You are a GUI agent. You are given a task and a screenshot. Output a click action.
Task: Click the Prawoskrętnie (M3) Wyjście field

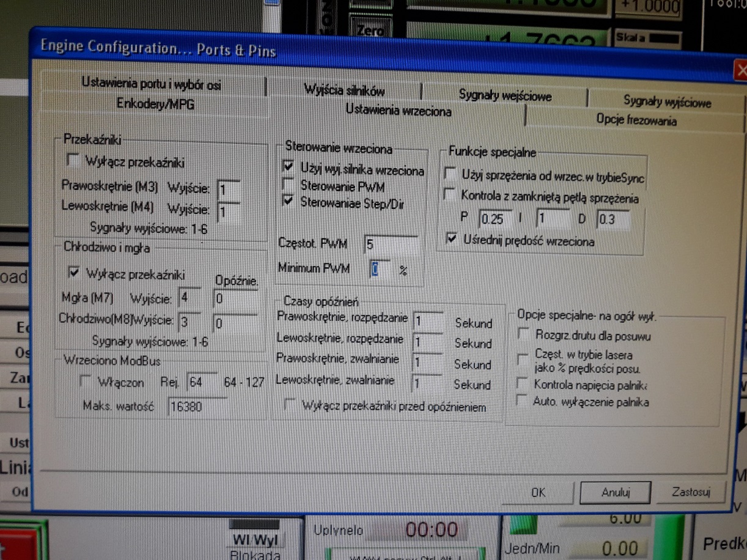[229, 189]
